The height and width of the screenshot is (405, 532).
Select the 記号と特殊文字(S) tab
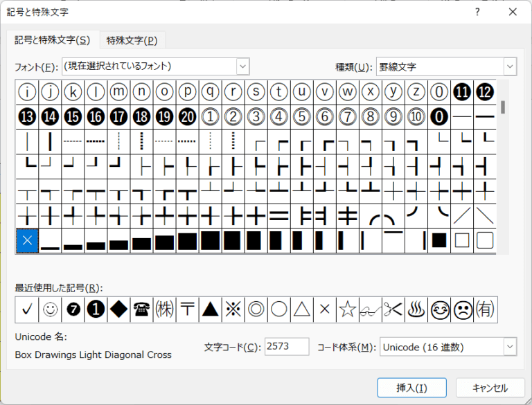(x=53, y=40)
